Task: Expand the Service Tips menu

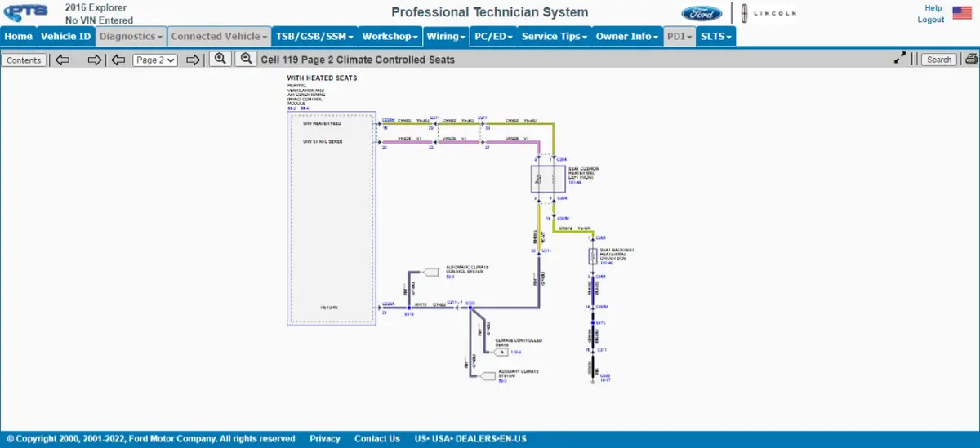Action: coord(555,36)
